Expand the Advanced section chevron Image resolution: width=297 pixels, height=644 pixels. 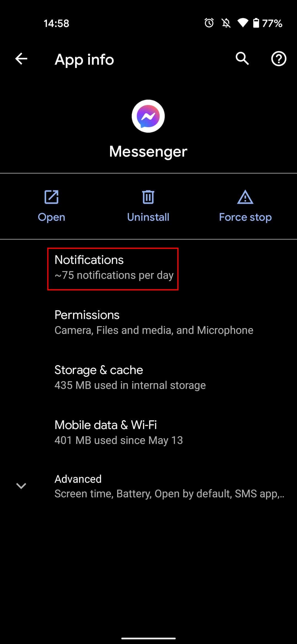click(21, 486)
